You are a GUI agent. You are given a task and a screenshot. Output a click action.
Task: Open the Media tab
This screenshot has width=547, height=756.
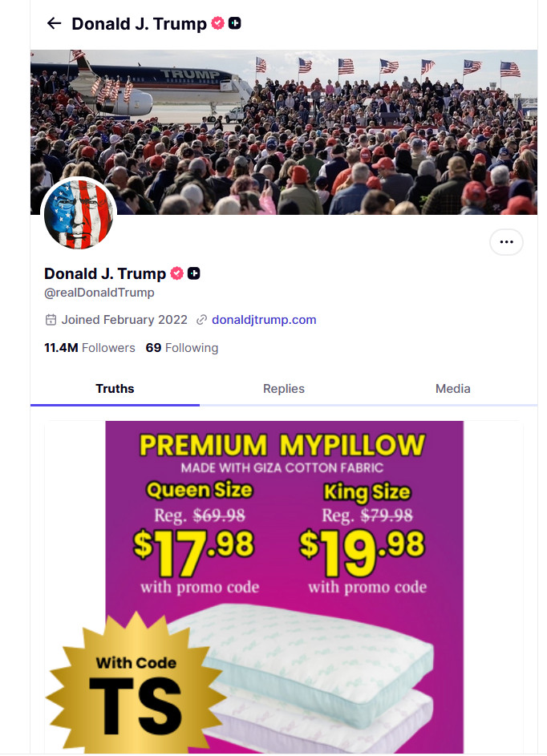pyautogui.click(x=452, y=389)
